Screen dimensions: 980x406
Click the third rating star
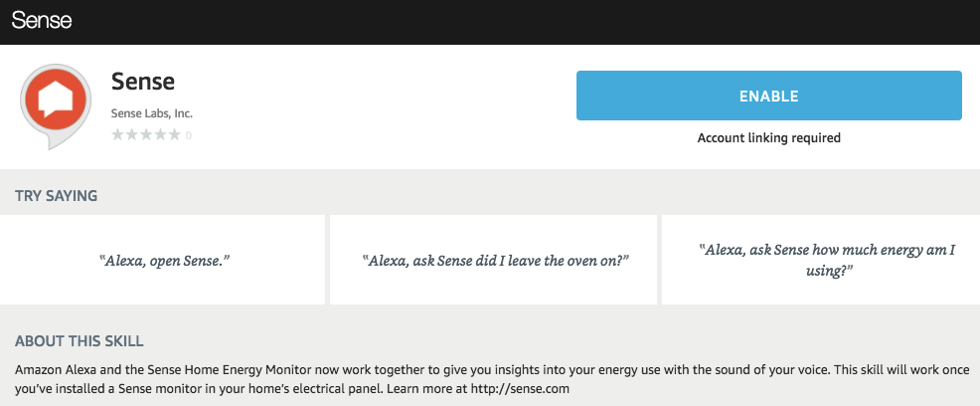click(x=146, y=134)
